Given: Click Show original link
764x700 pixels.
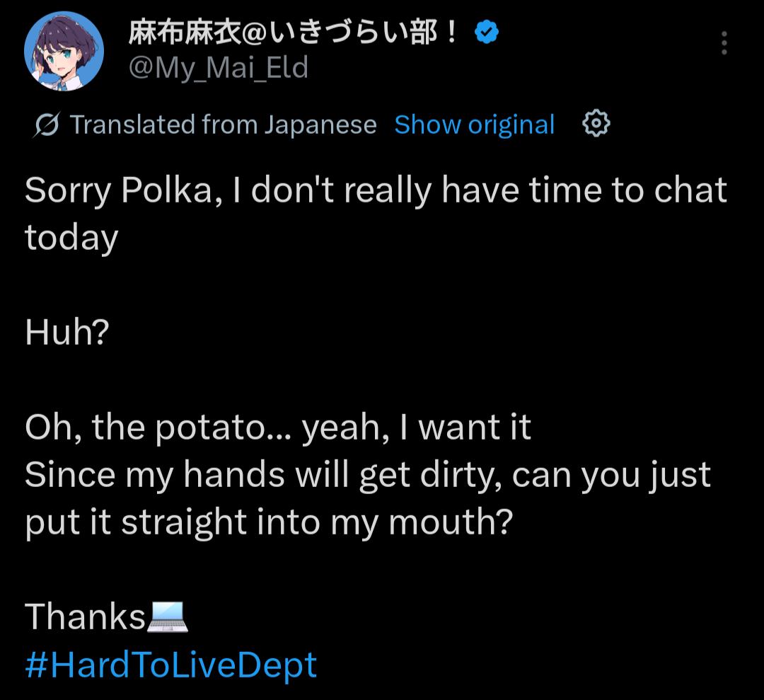Looking at the screenshot, I should tap(474, 125).
